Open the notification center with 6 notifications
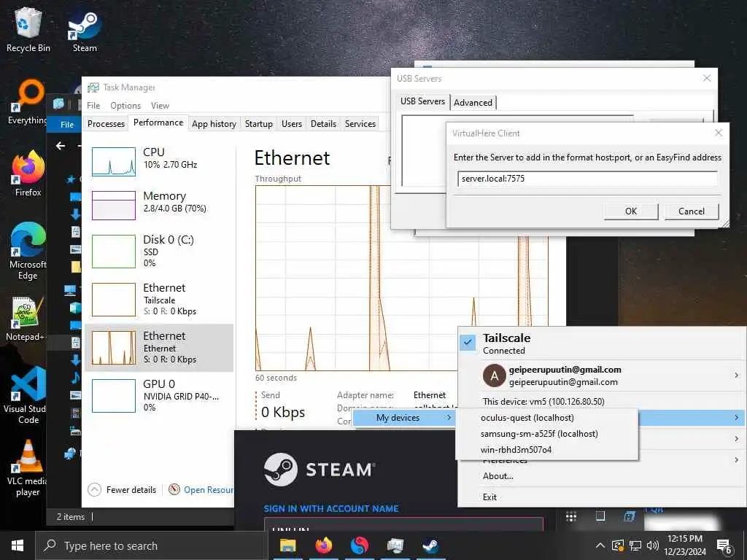This screenshot has height=560, width=747. point(724,547)
